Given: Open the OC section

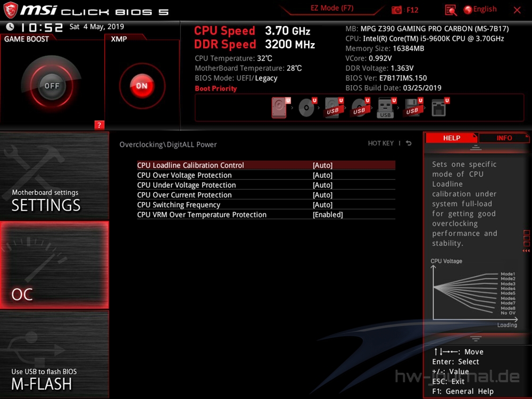Looking at the screenshot, I should point(54,265).
